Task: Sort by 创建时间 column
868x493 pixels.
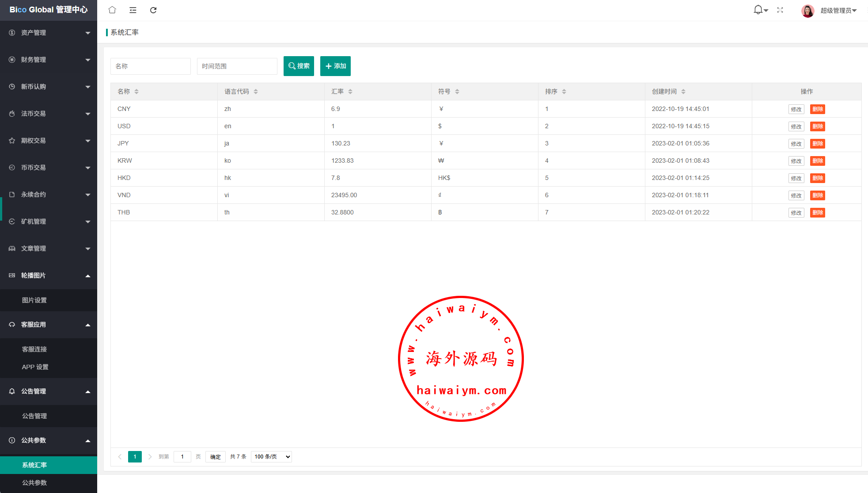Action: point(683,92)
